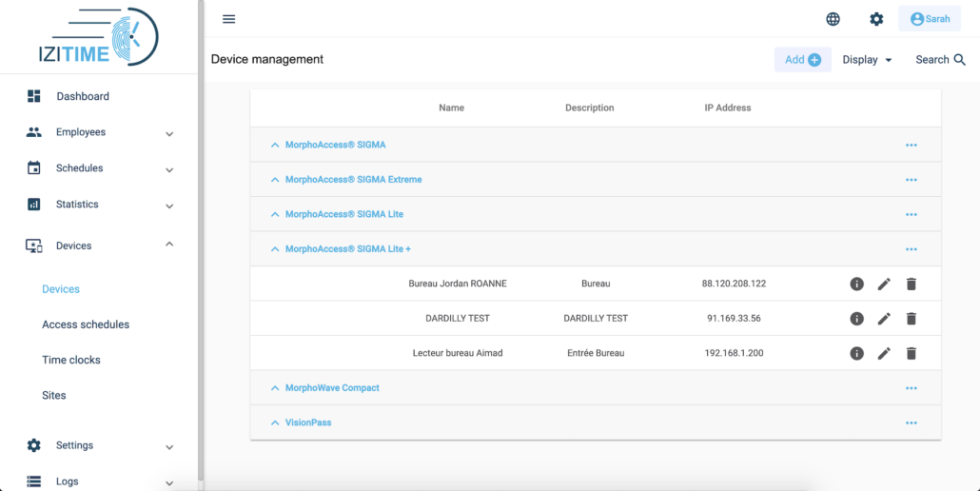This screenshot has width=980, height=491.
Task: Edit the Bureau Jordan ROANNE device
Action: click(884, 284)
